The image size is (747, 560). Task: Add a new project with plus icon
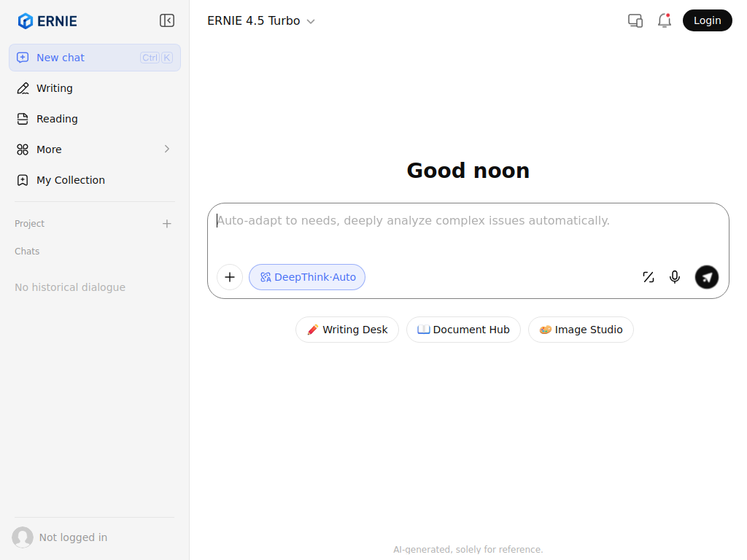point(167,224)
